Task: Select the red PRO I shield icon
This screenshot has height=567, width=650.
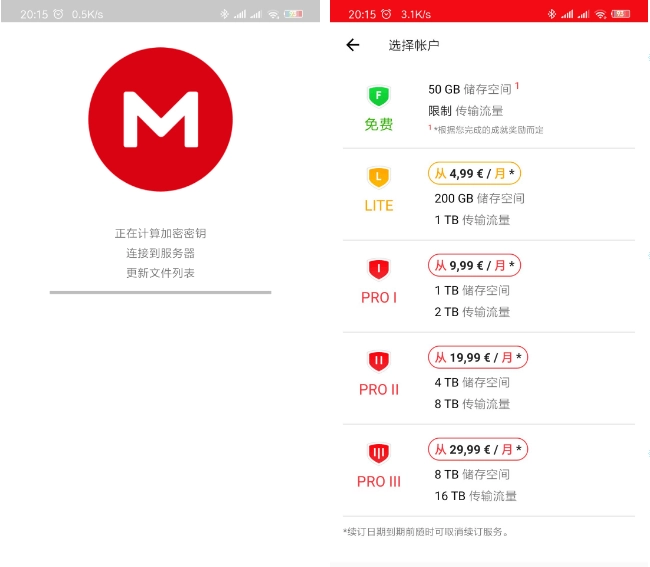Action: (379, 270)
